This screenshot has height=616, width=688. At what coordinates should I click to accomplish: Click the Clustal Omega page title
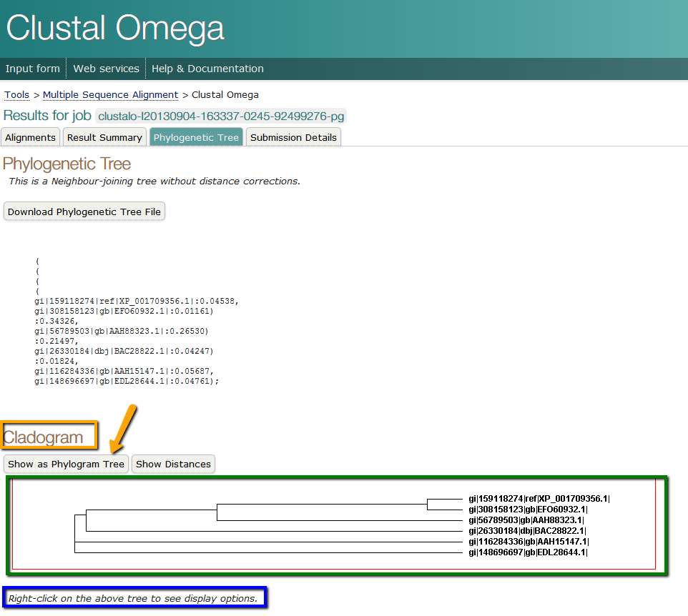pos(115,28)
